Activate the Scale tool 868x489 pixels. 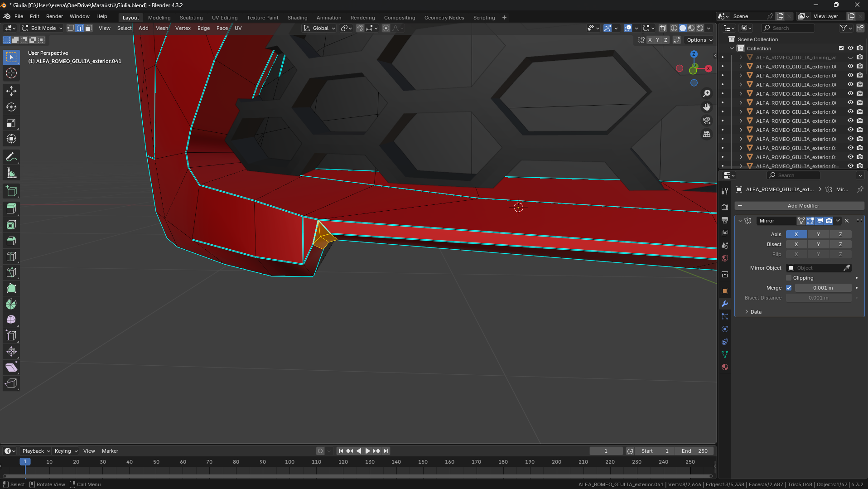click(11, 123)
